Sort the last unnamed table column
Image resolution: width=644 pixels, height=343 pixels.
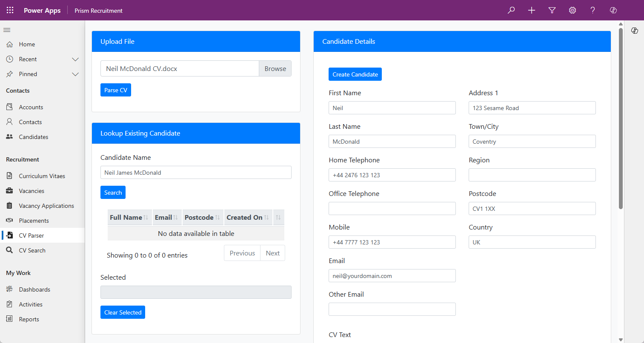point(278,217)
